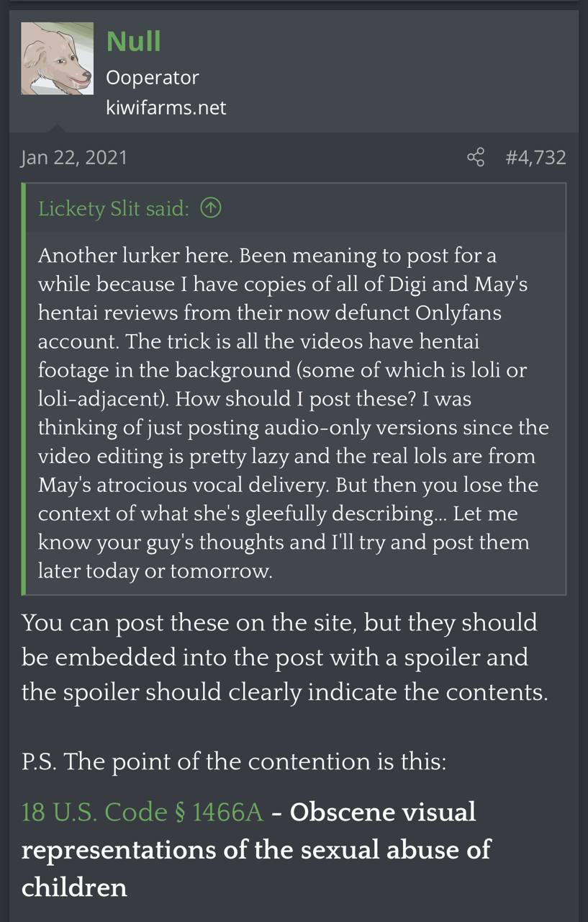Open the share icon beside post number
The width and height of the screenshot is (588, 922).
(x=476, y=157)
